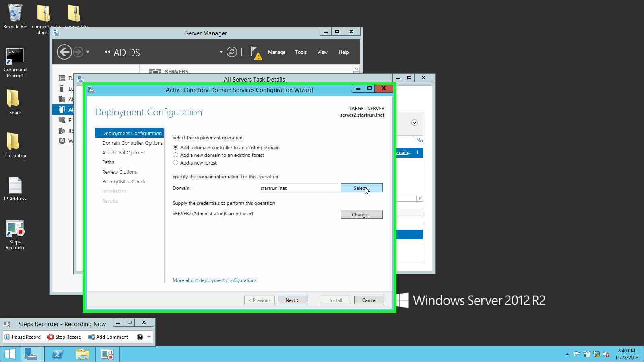Click Add Comment in Steps Recorder
This screenshot has width=644, height=362.
pyautogui.click(x=108, y=337)
